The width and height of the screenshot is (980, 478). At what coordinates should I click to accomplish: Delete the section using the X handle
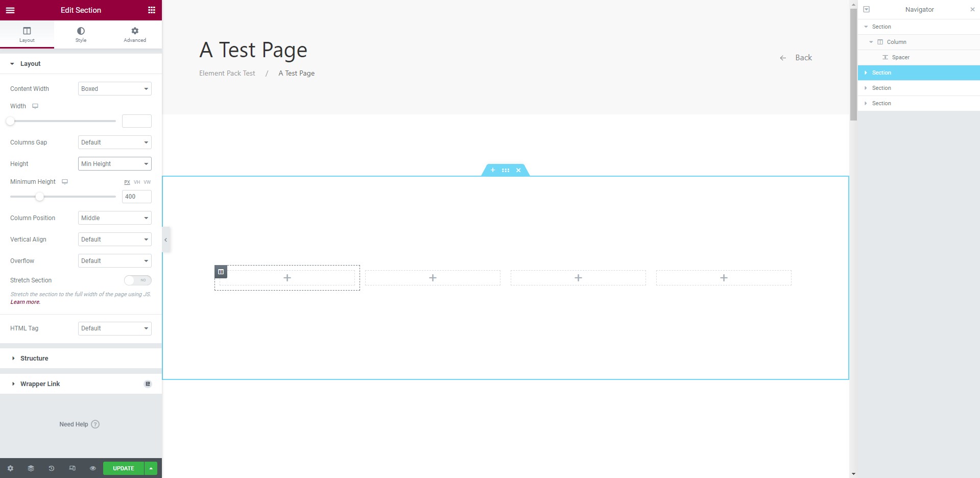pyautogui.click(x=518, y=170)
